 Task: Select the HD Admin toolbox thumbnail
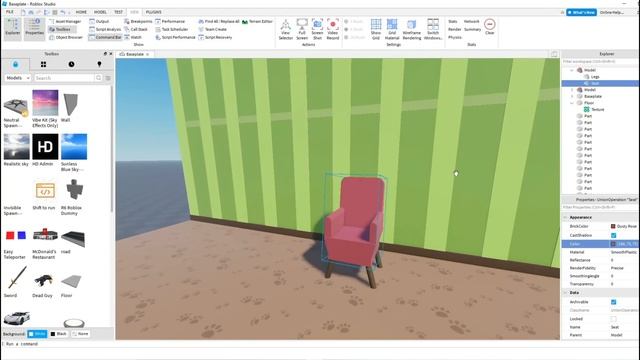tap(45, 147)
